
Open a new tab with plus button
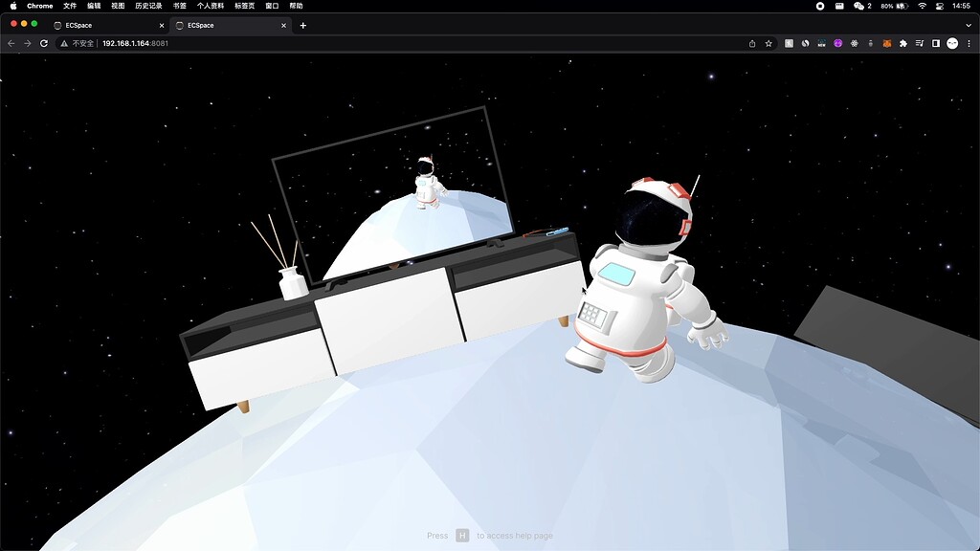[304, 25]
